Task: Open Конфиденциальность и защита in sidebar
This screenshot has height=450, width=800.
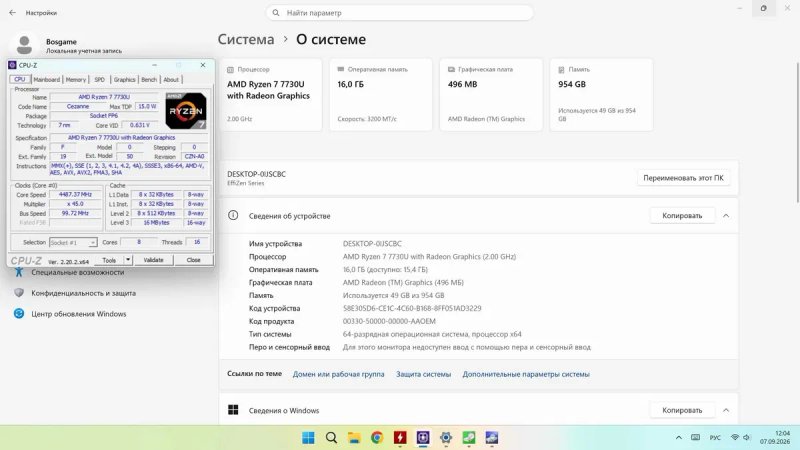Action: (84, 293)
